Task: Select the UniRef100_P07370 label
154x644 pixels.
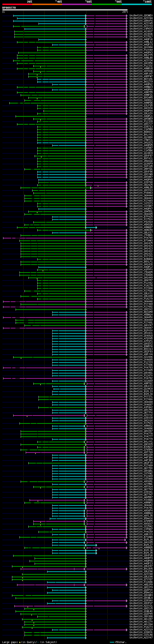Action: [x=141, y=257]
